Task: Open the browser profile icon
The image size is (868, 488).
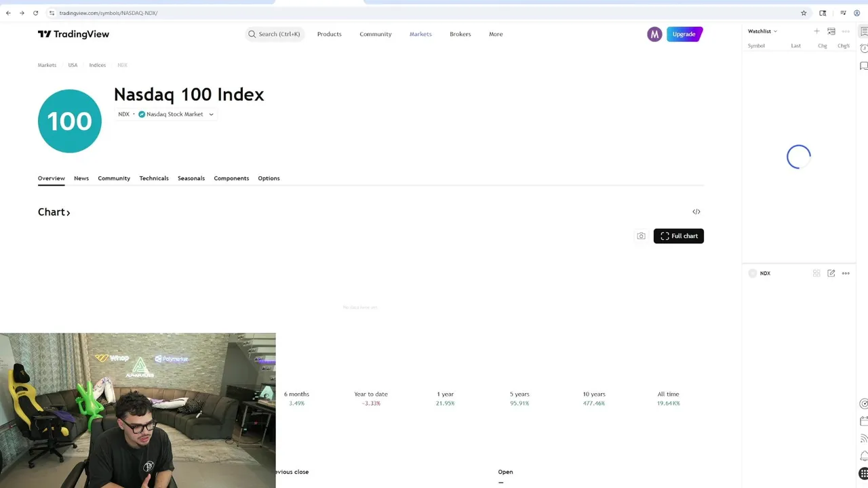Action: pos(856,13)
